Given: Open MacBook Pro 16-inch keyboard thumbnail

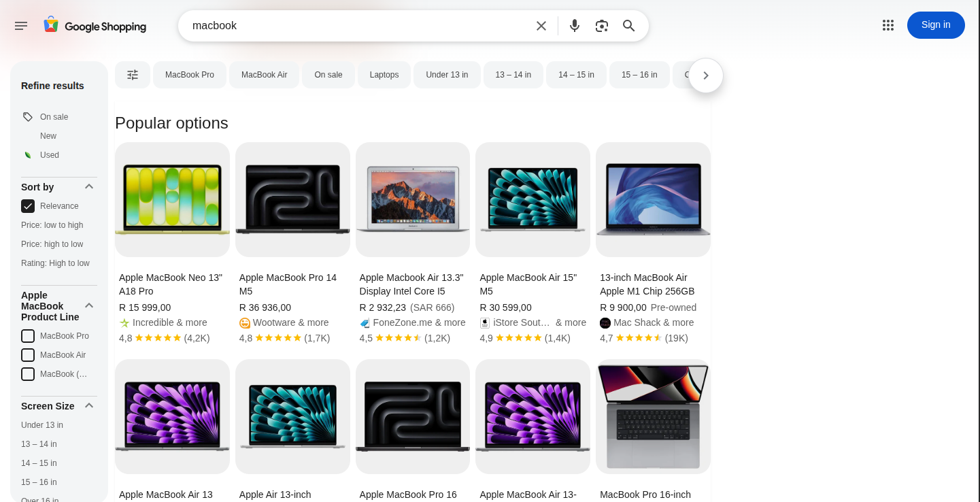Looking at the screenshot, I should tap(653, 416).
